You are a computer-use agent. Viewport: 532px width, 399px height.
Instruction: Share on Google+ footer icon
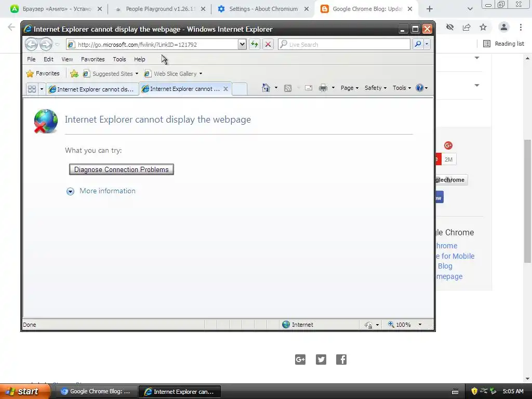300,360
